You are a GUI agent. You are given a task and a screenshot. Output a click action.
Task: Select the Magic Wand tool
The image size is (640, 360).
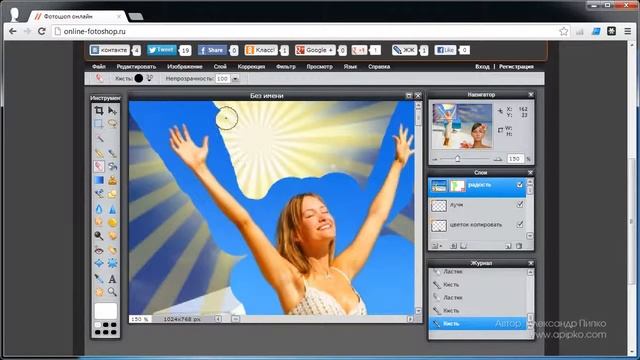tap(99, 139)
